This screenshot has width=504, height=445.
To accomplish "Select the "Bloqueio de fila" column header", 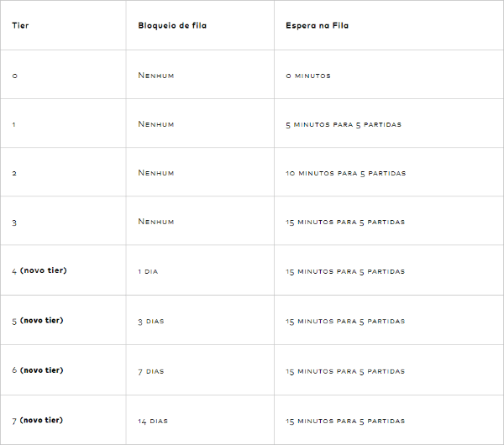I will pos(172,25).
